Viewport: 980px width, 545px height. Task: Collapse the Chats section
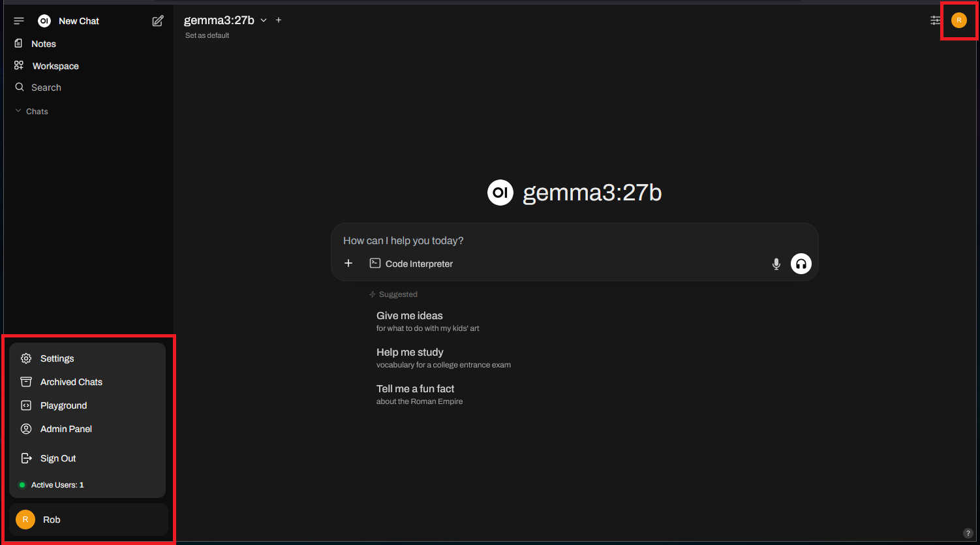tap(31, 112)
